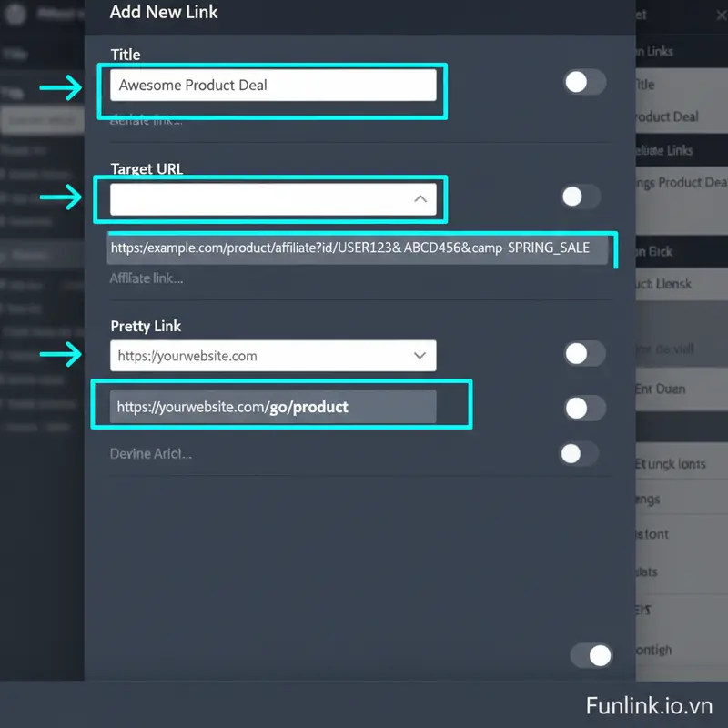
Task: Toggle the Devine Ariol switch
Action: tap(579, 453)
